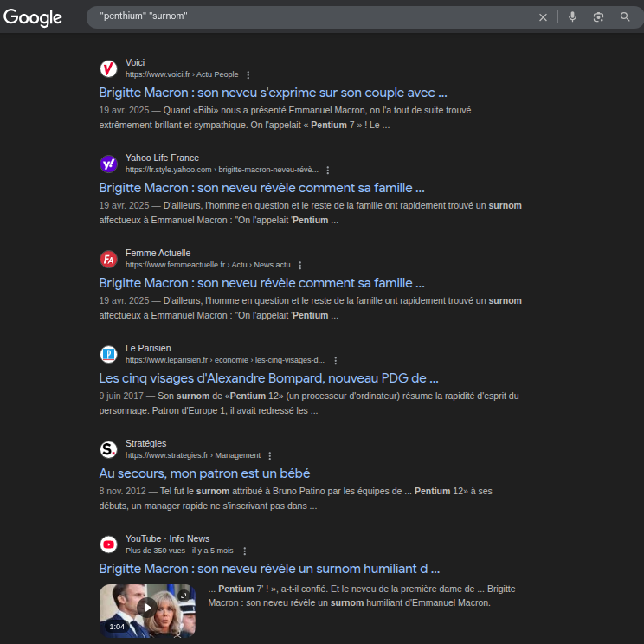Click the voici.fr Actu People URL

tap(182, 74)
